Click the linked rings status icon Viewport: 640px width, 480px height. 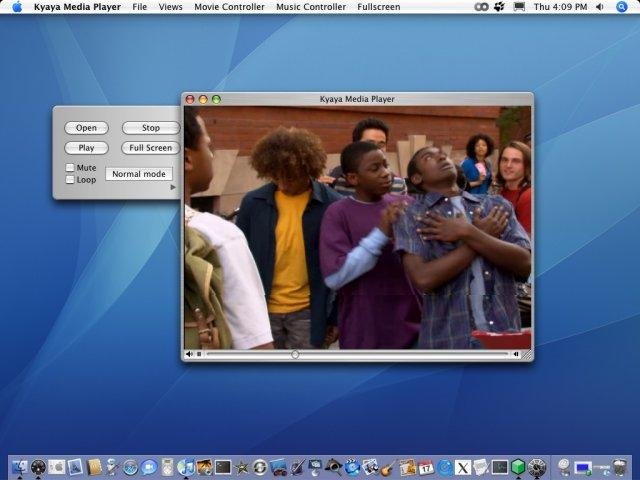[482, 7]
